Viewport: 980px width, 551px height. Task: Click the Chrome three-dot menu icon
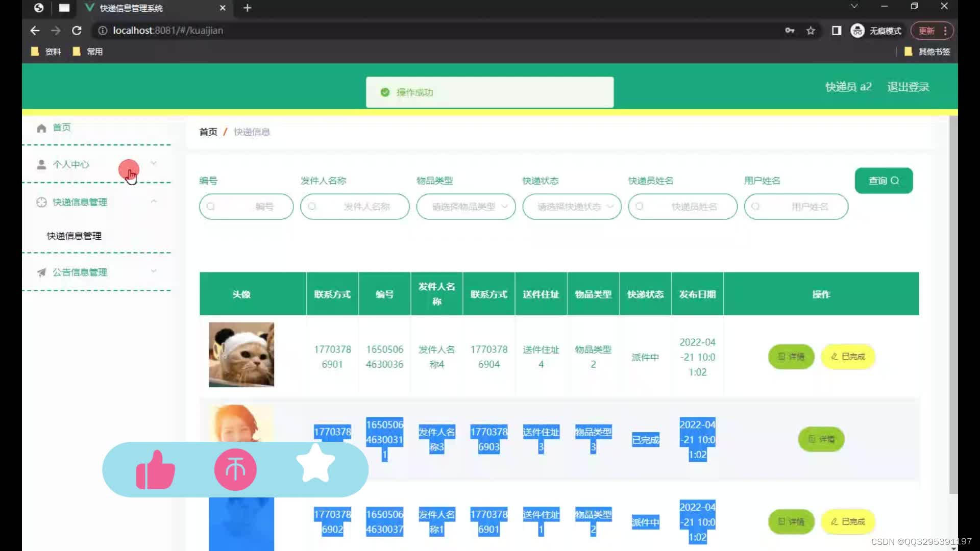click(945, 31)
